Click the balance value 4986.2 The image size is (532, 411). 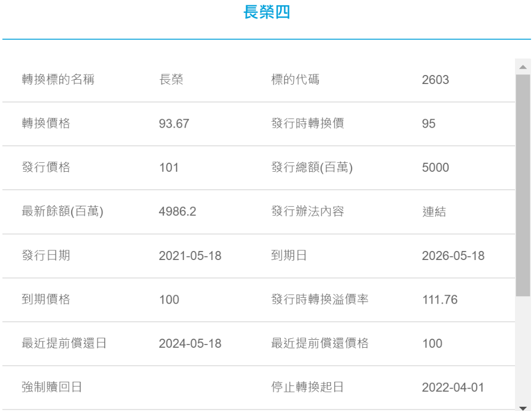tap(178, 212)
